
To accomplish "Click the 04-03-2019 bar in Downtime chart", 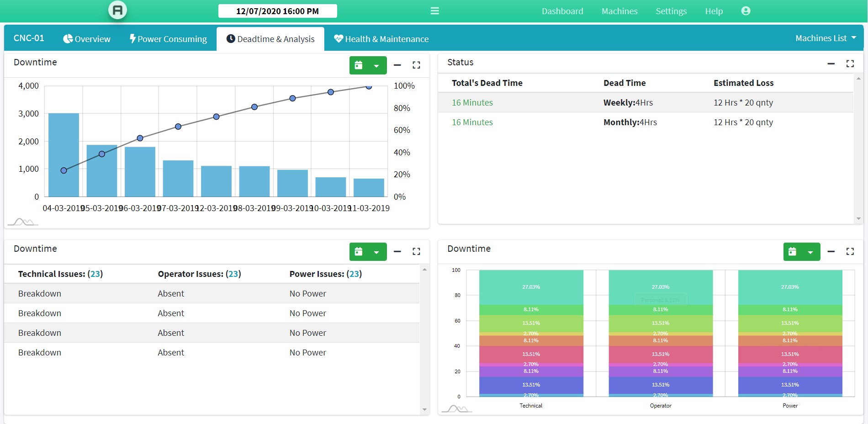I will (64, 155).
